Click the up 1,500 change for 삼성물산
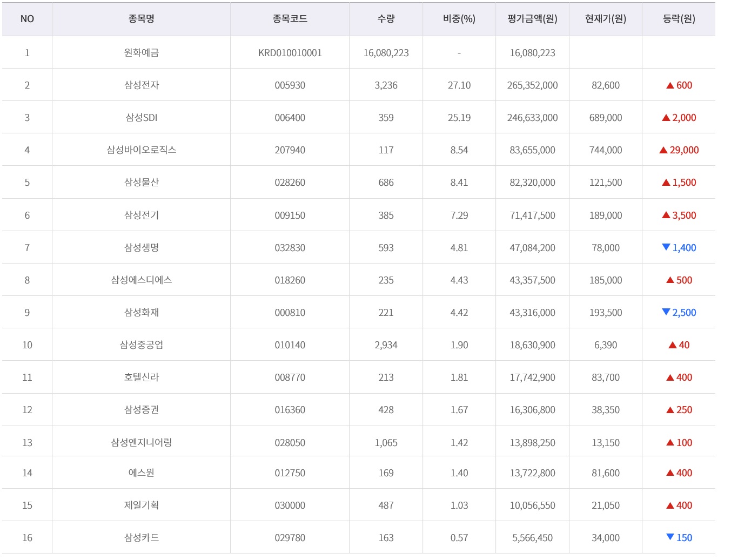 point(679,183)
